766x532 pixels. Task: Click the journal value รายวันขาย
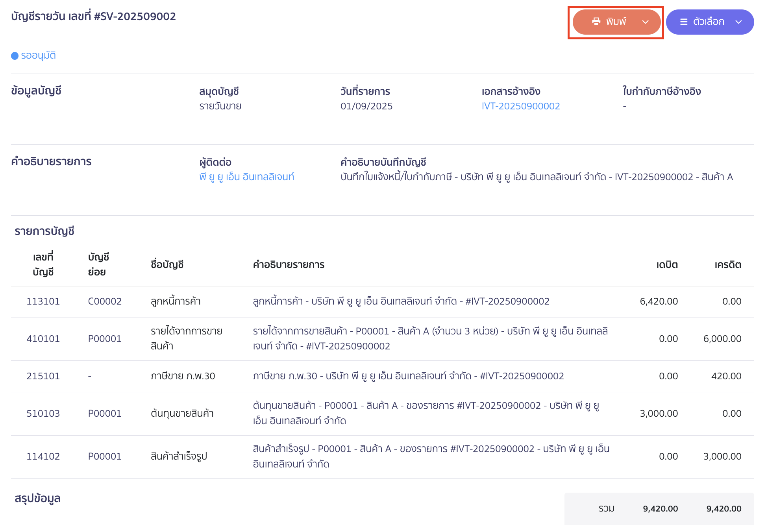pyautogui.click(x=220, y=106)
